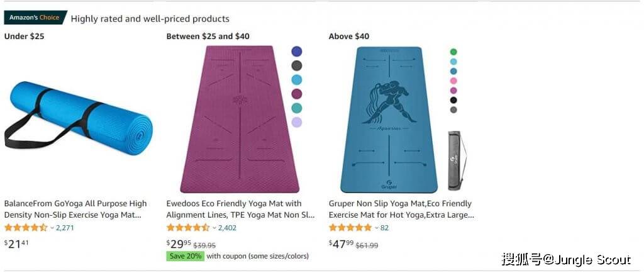Choose the black Gruper color swatch
644x273 pixels.
[x=453, y=100]
